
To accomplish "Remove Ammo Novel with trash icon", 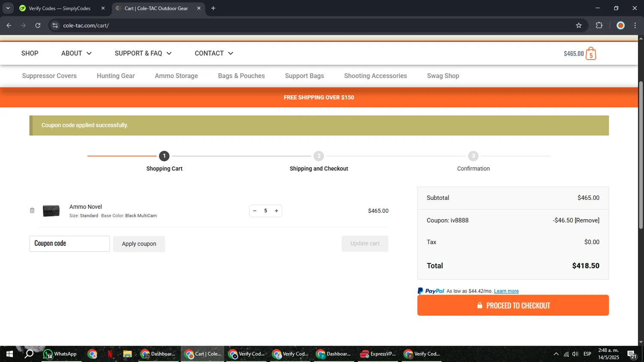I will click(x=32, y=211).
